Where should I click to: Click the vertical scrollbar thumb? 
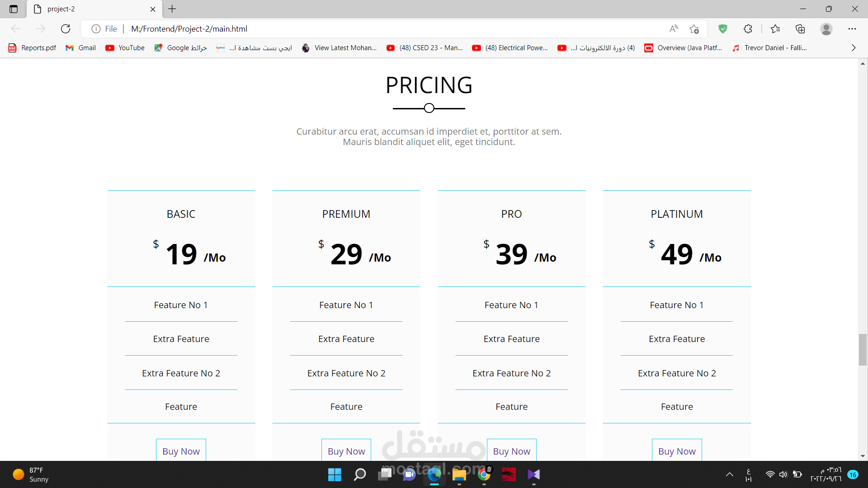863,349
